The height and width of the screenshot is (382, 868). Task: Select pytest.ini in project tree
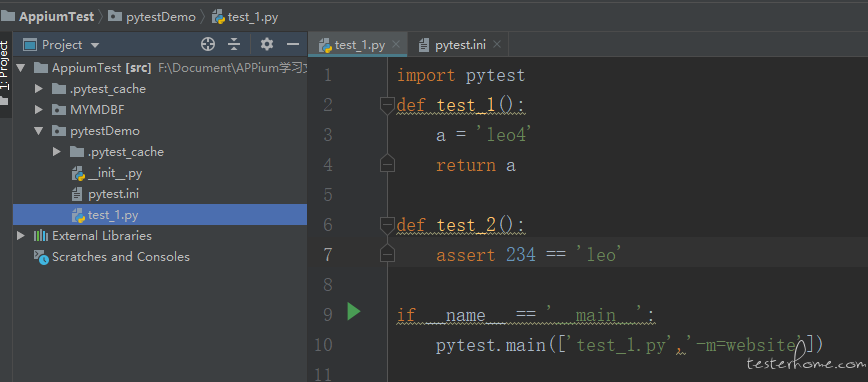113,194
